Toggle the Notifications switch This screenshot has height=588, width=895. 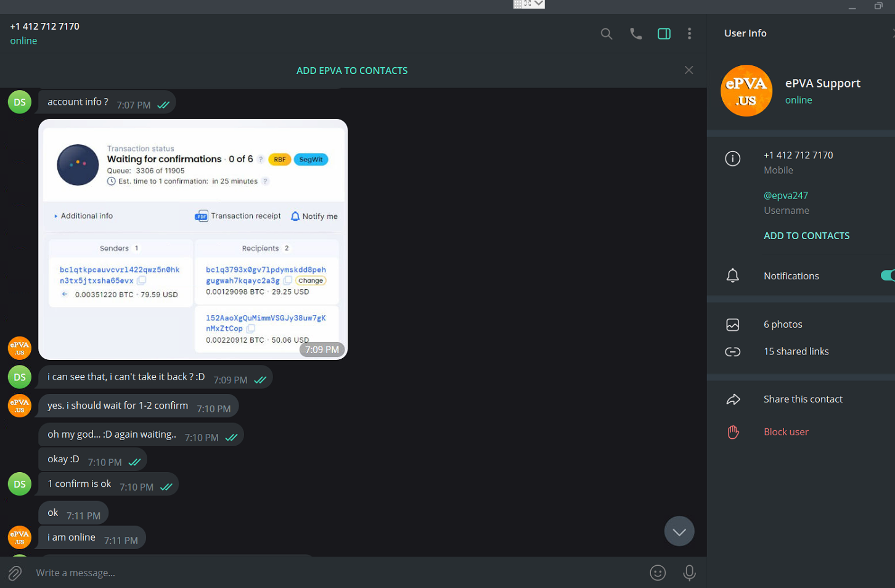point(888,276)
